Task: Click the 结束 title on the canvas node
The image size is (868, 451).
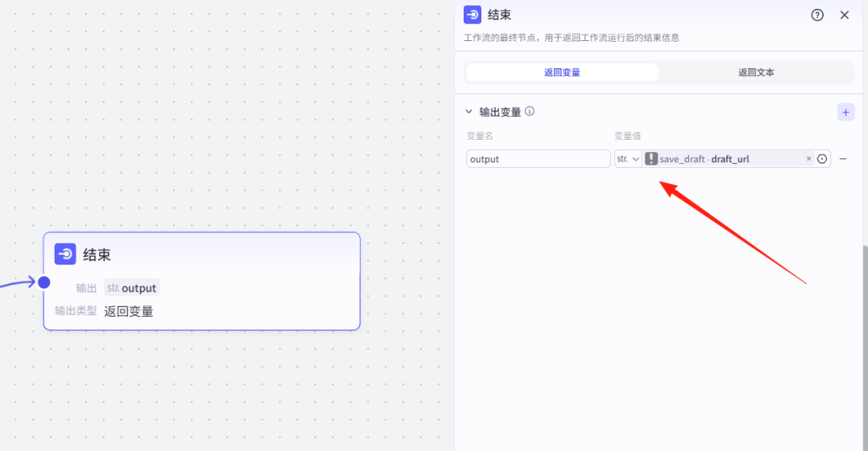Action: (97, 255)
